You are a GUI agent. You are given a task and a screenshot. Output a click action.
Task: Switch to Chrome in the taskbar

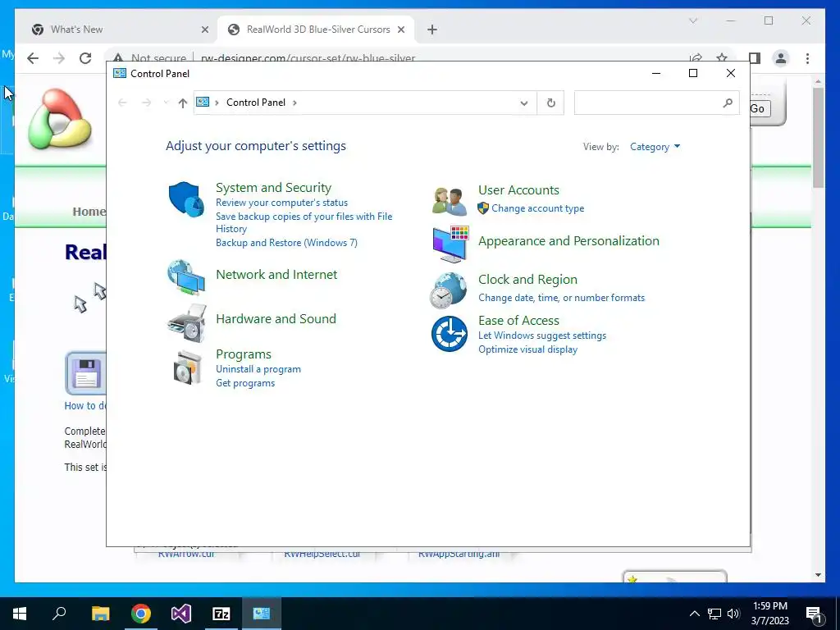[x=141, y=614]
